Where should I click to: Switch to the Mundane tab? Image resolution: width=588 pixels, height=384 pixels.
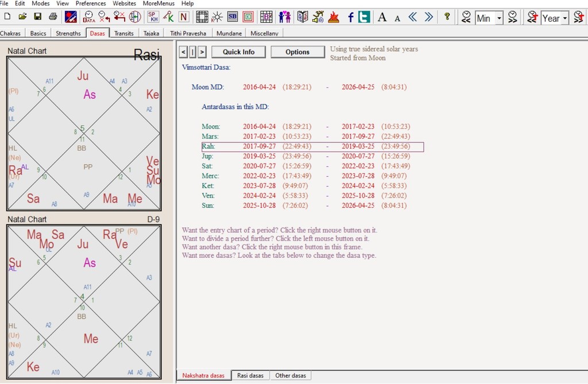(229, 33)
